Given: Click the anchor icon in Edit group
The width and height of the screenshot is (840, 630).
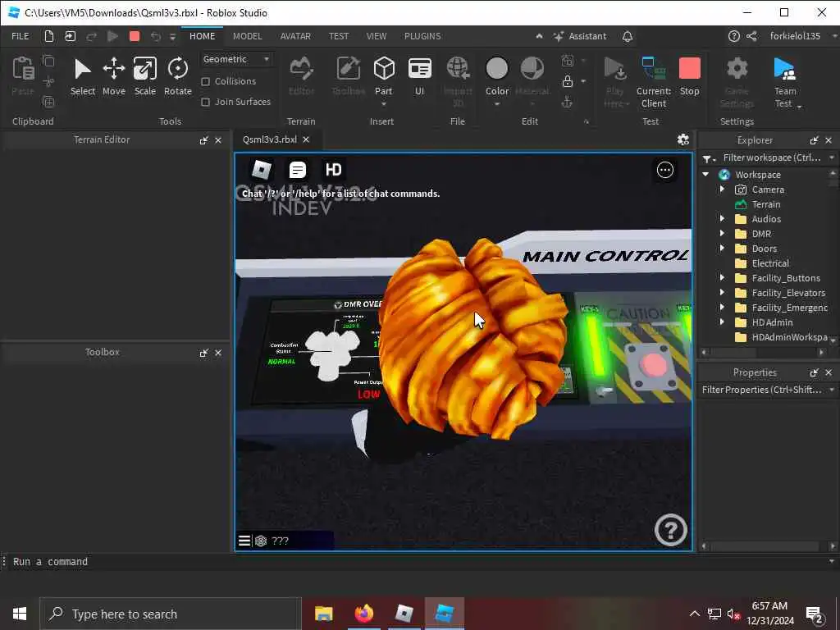Looking at the screenshot, I should click(568, 101).
